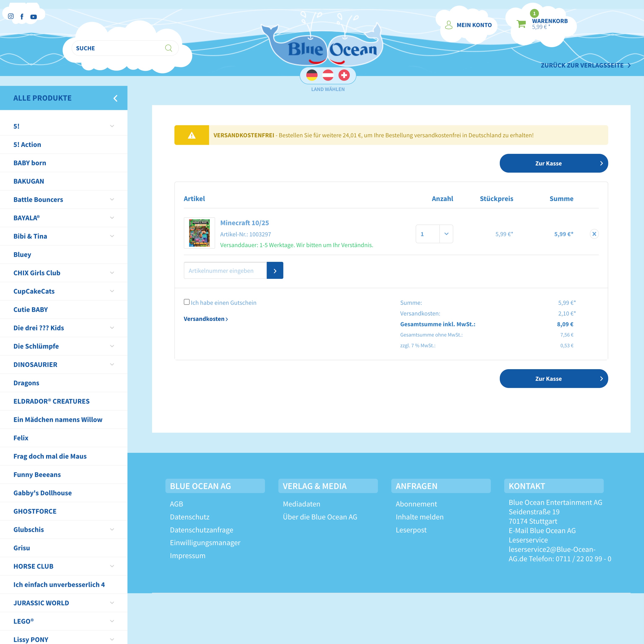Select the BAKUGAN category in the sidebar
Viewport: 644px width, 644px height.
coord(29,181)
